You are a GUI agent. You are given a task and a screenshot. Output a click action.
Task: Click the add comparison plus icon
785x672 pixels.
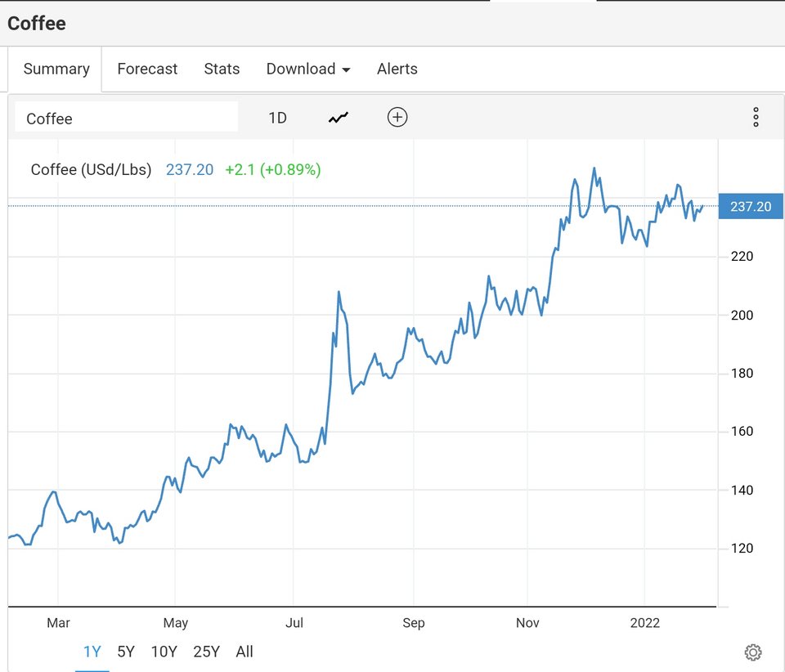(397, 118)
